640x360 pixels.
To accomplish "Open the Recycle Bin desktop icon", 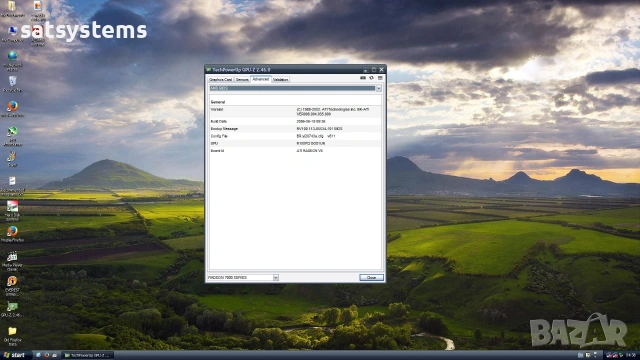I will pyautogui.click(x=12, y=84).
